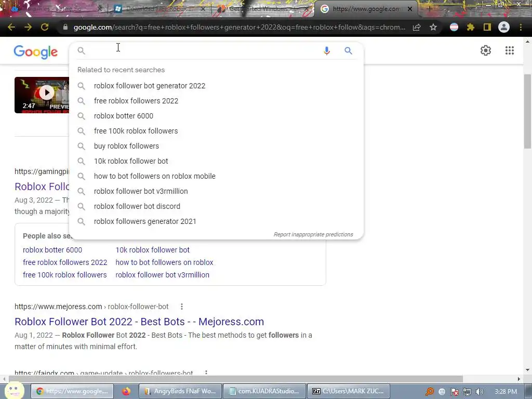
Task: Open the faindx.com result options three-dot menu
Action: 206,373
